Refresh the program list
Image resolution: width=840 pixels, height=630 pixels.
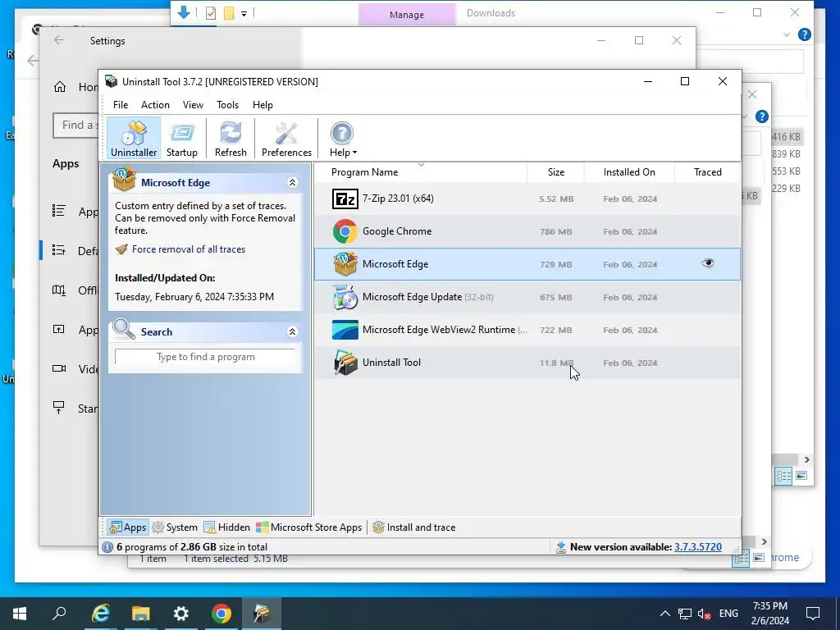(231, 138)
